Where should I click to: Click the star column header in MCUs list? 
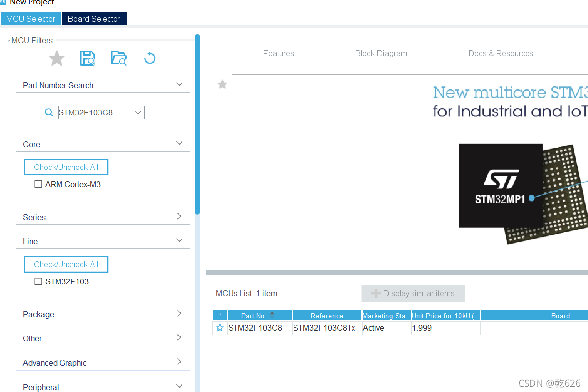pyautogui.click(x=220, y=316)
